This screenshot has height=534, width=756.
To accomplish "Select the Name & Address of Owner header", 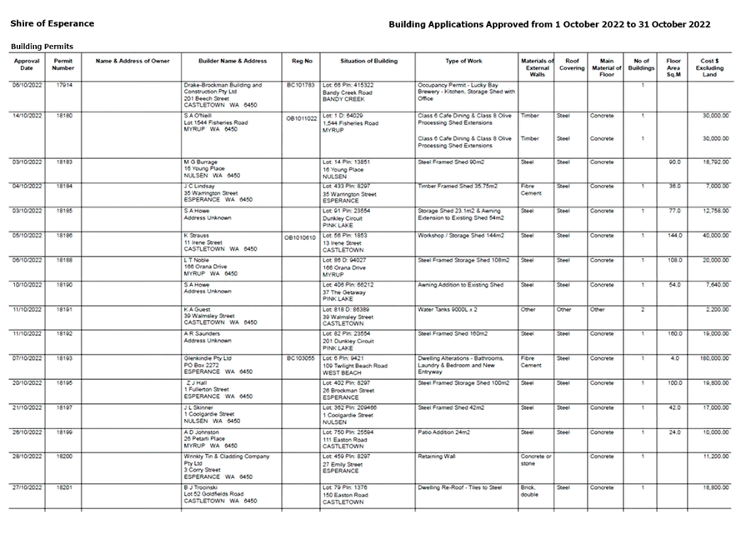I will pos(132,62).
